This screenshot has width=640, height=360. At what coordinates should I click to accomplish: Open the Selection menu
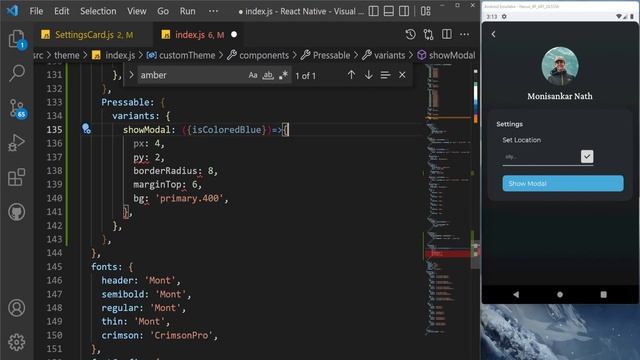[98, 11]
